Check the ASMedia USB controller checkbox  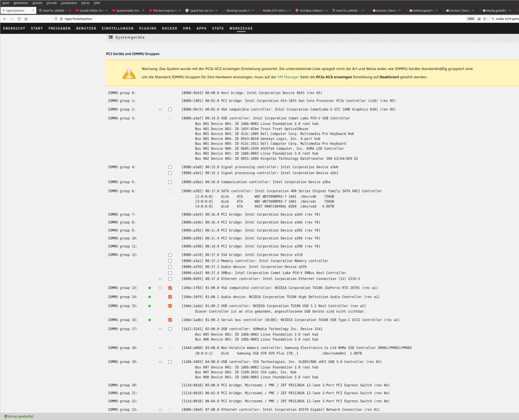pos(170,329)
